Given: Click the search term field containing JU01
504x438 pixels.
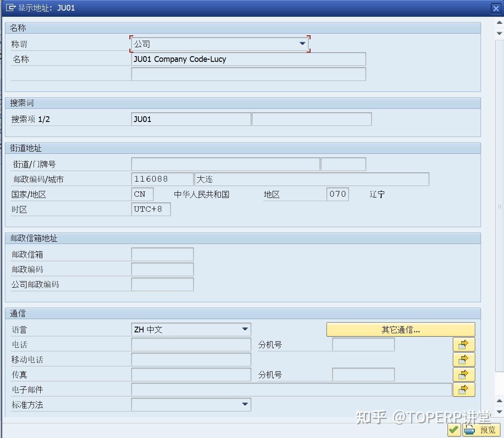Looking at the screenshot, I should pyautogui.click(x=191, y=119).
